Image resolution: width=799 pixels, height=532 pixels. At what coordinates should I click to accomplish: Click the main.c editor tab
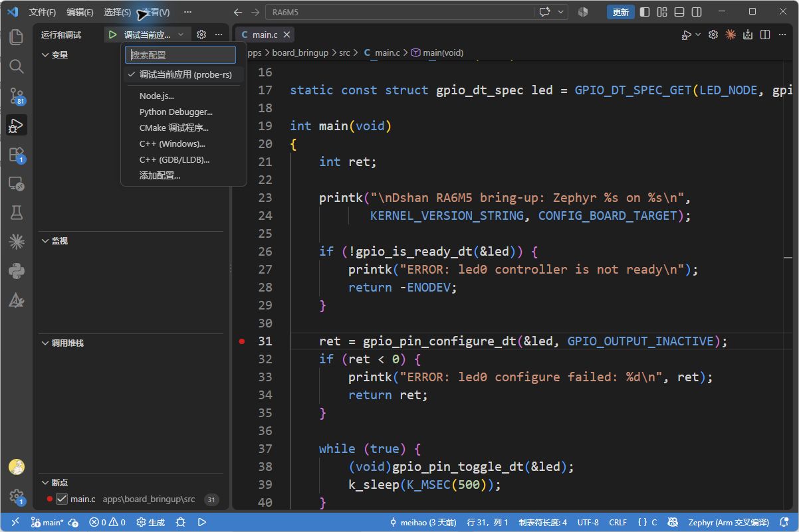pos(265,35)
